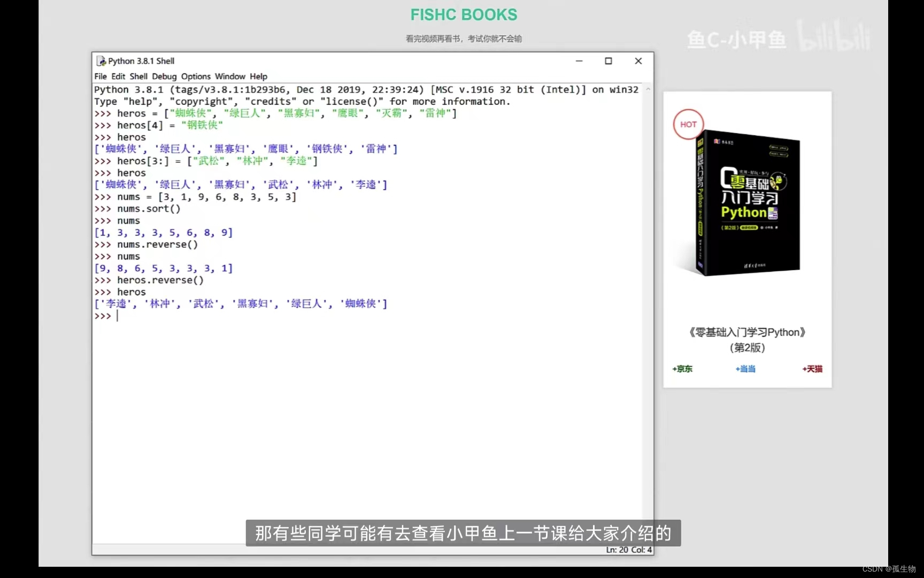Maximize the Python 3.8.1 Shell window
Viewport: 924px width, 578px height.
point(609,60)
